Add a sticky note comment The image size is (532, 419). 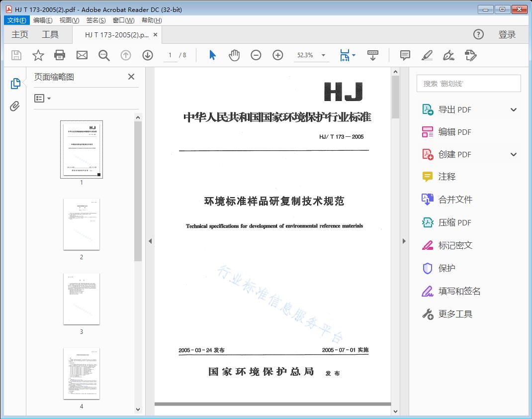pos(405,55)
